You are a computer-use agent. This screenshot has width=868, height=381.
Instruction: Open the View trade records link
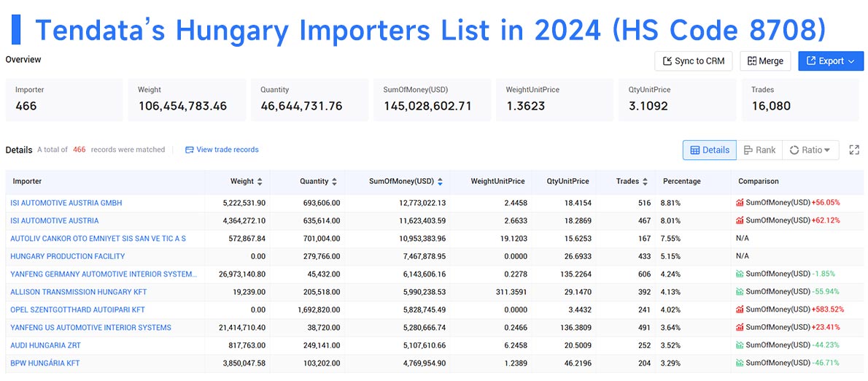[222, 150]
